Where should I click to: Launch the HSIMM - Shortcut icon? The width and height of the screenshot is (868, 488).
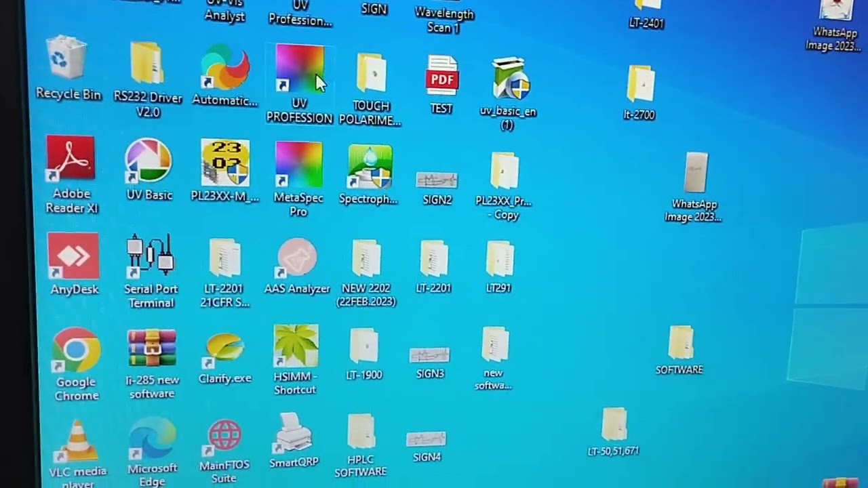[x=296, y=346]
